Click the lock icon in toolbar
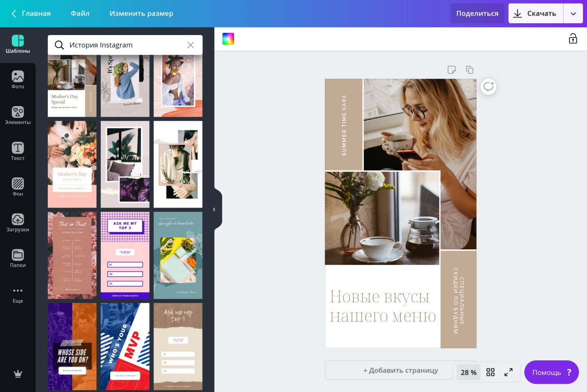 point(573,39)
